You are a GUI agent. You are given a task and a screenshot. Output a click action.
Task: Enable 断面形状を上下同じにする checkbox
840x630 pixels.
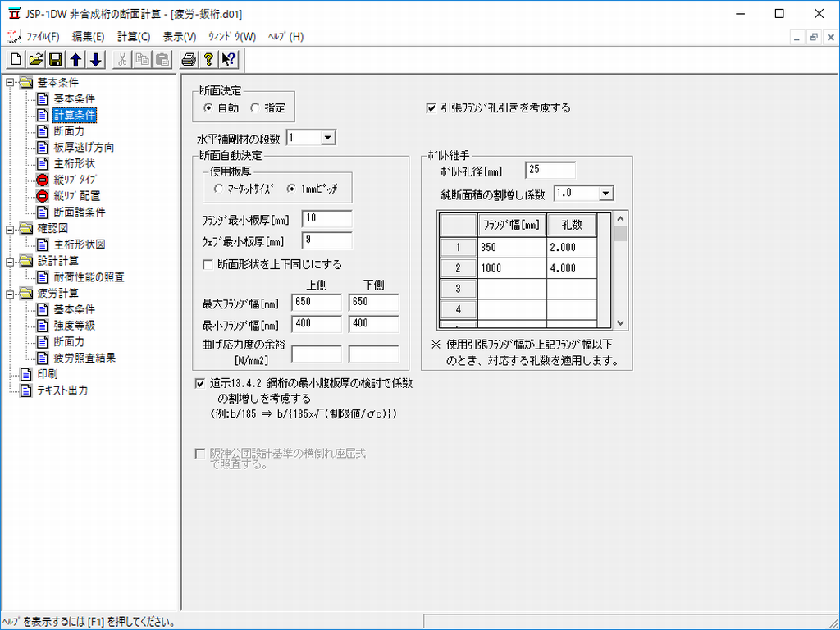pyautogui.click(x=208, y=265)
